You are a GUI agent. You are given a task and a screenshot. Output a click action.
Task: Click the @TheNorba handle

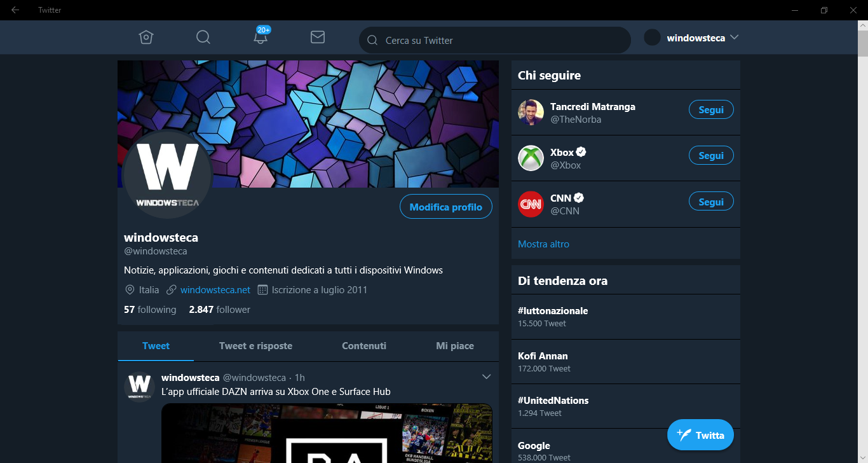coord(576,120)
